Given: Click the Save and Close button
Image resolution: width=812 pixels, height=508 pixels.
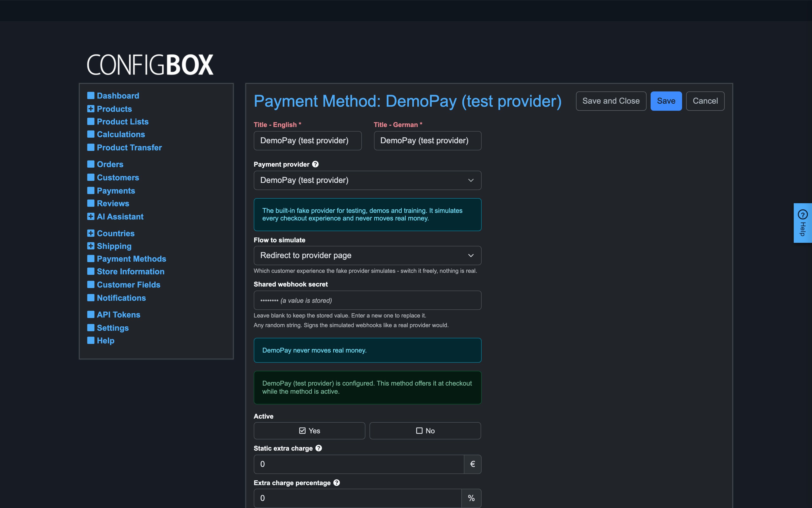Looking at the screenshot, I should [611, 101].
